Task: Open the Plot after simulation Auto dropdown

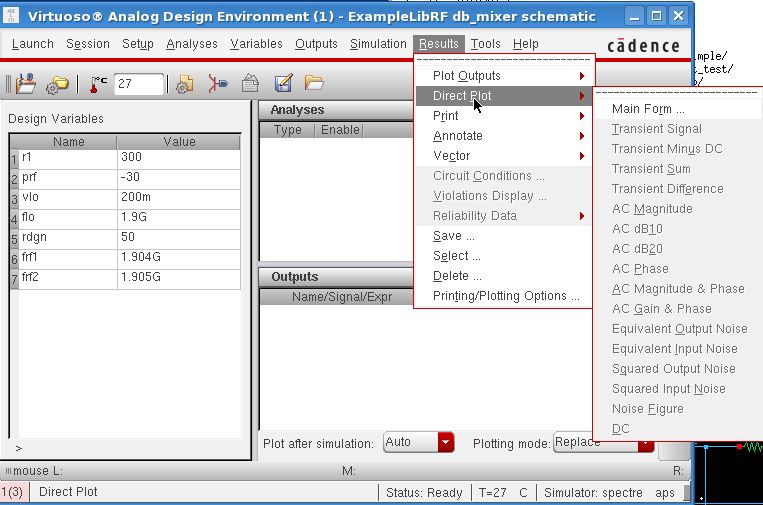Action: point(418,442)
